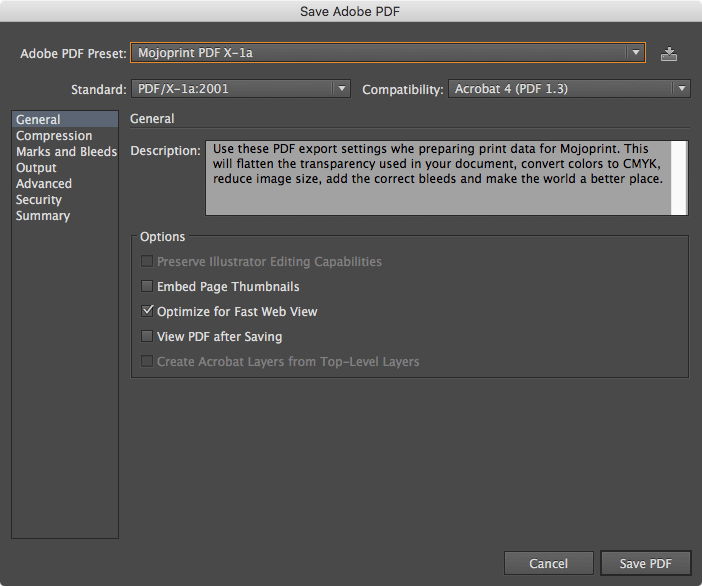Enable Embed Page Thumbnails
Screen dimensions: 702x586
pyautogui.click(x=148, y=287)
